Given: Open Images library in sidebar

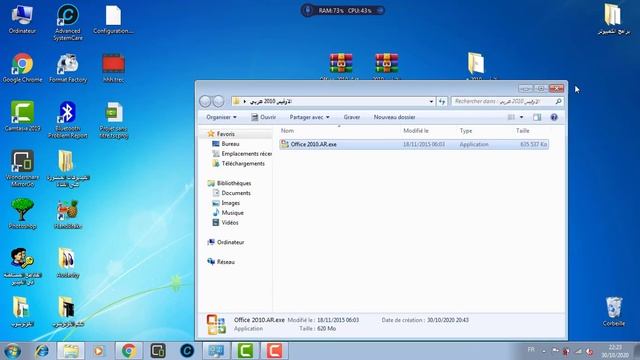Looking at the screenshot, I should tap(226, 203).
